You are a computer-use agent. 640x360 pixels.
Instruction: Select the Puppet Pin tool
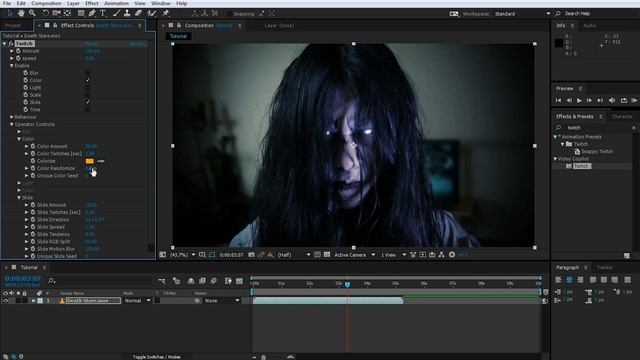coord(166,13)
